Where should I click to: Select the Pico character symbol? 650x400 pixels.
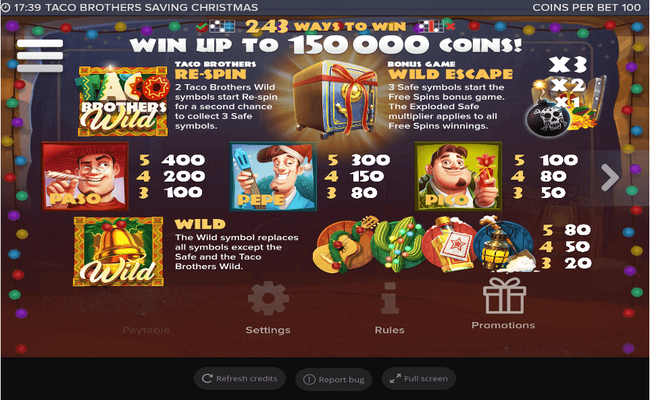tap(458, 176)
